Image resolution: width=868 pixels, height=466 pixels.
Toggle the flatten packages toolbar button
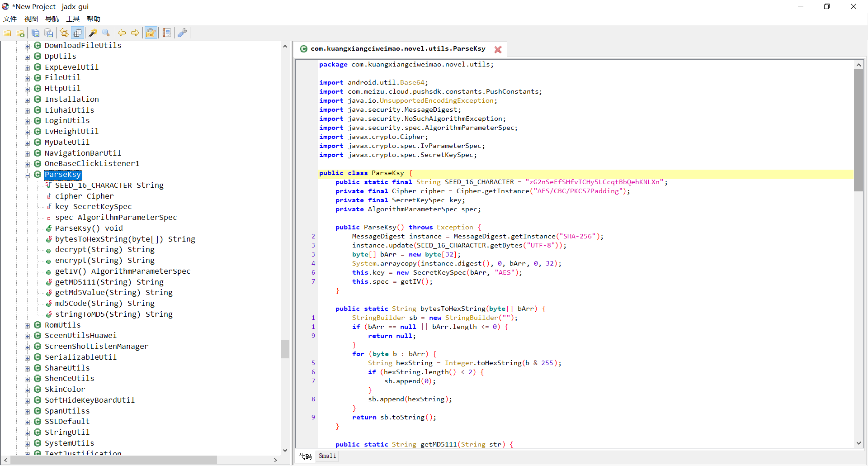coord(78,33)
